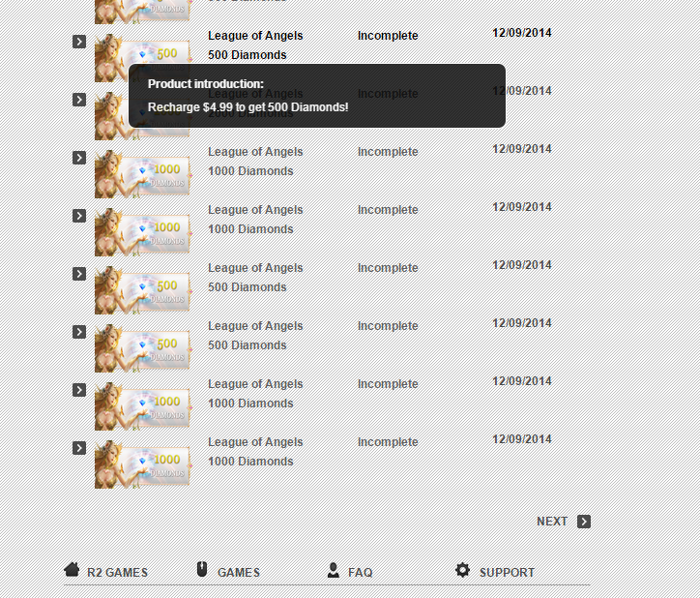Click the last order's 1000 Diamonds thumbnail
This screenshot has height=598, width=700.
click(142, 464)
